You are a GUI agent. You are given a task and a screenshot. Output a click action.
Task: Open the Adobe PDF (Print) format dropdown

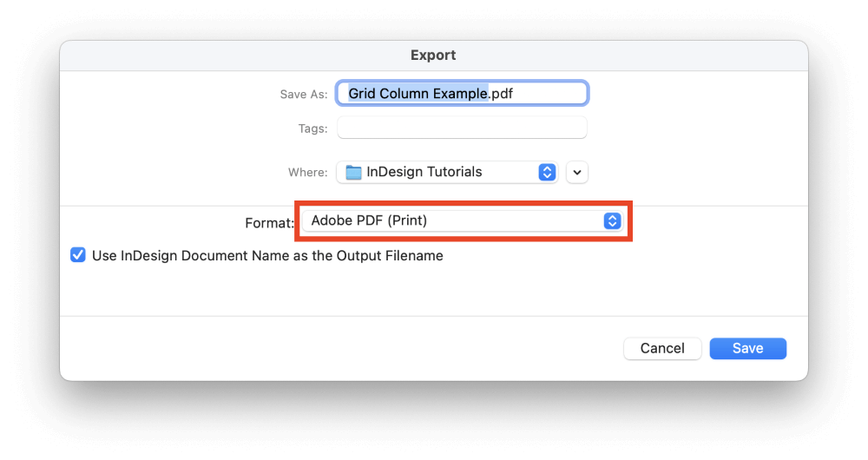(x=463, y=220)
